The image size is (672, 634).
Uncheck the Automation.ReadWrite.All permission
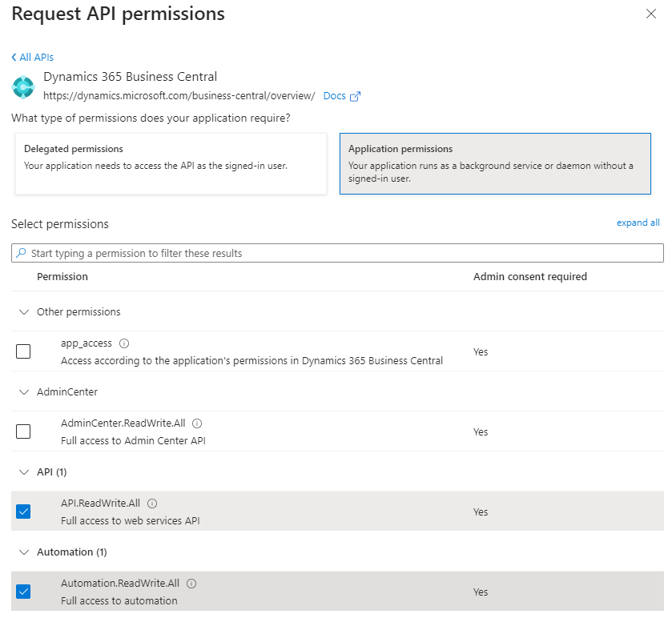click(x=23, y=592)
